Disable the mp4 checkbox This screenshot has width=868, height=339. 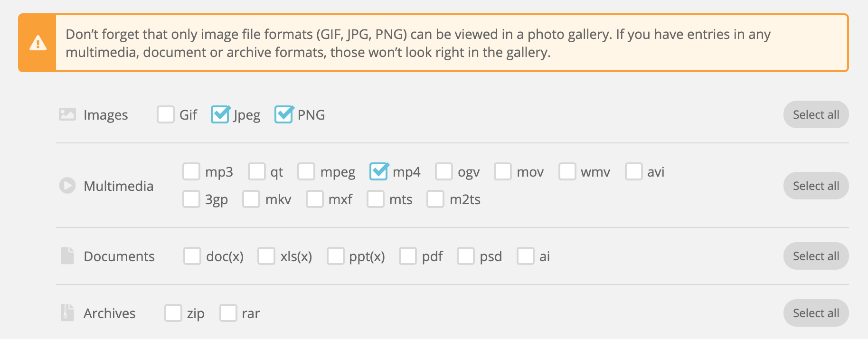pos(379,171)
